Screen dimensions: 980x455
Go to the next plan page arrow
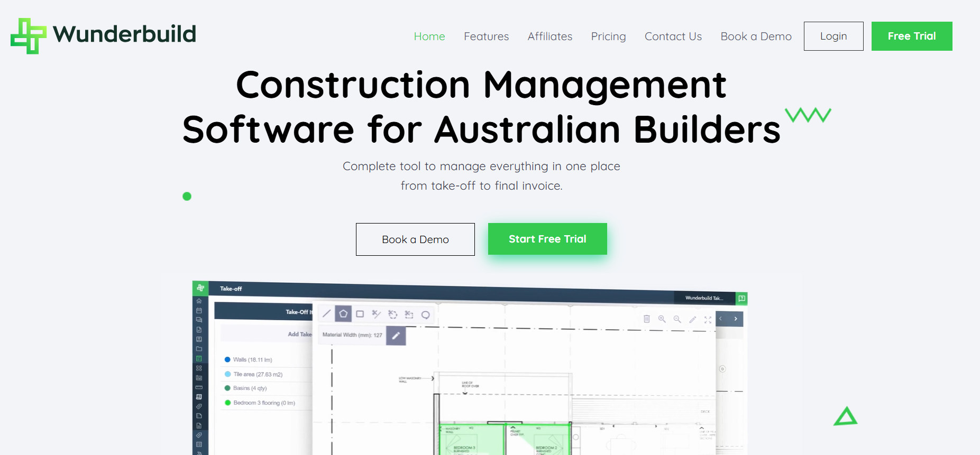(736, 319)
